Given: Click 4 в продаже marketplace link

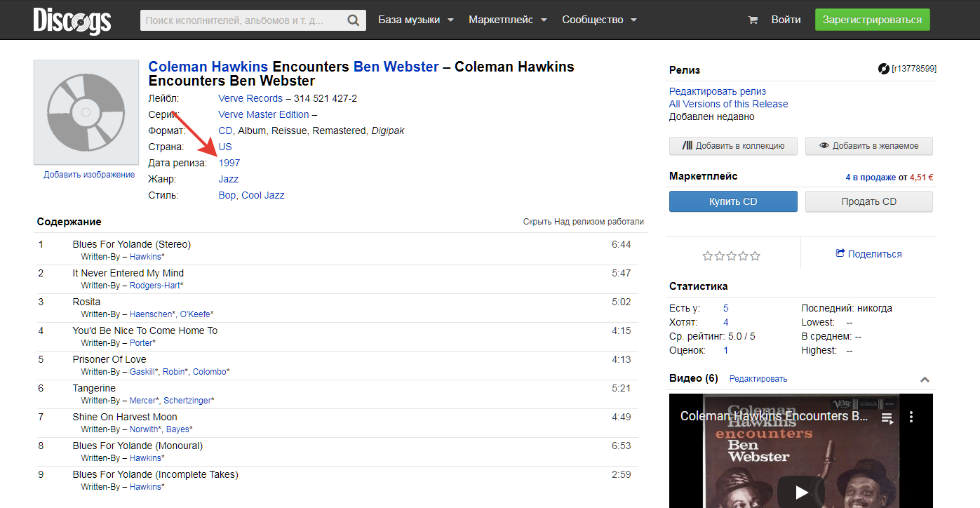Looking at the screenshot, I should click(870, 178).
